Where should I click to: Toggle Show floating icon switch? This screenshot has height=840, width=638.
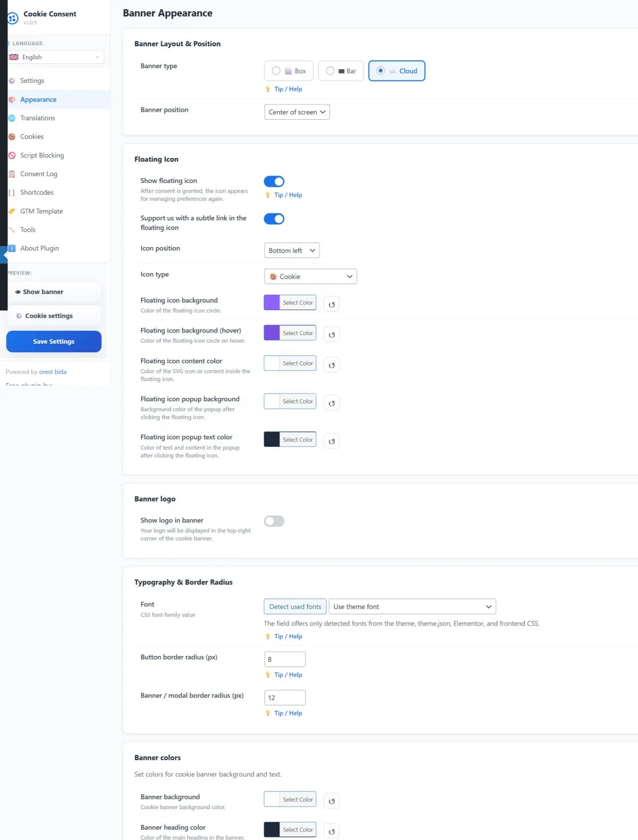[x=274, y=181]
